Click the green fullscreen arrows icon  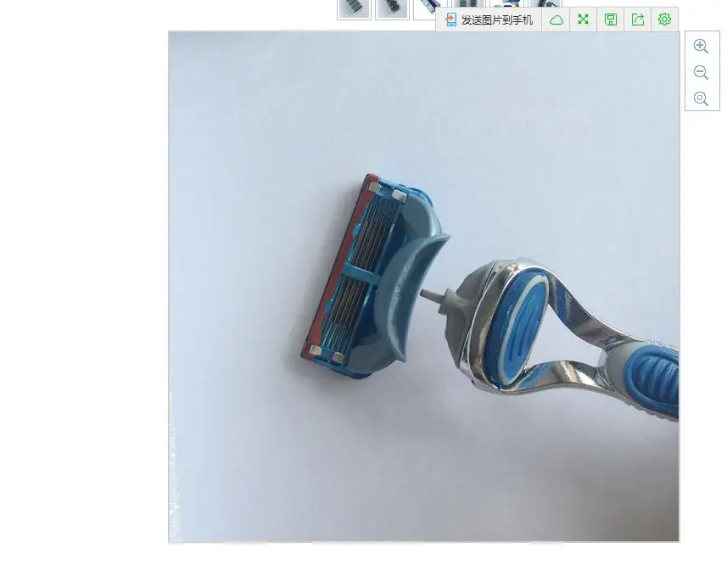[x=584, y=20]
